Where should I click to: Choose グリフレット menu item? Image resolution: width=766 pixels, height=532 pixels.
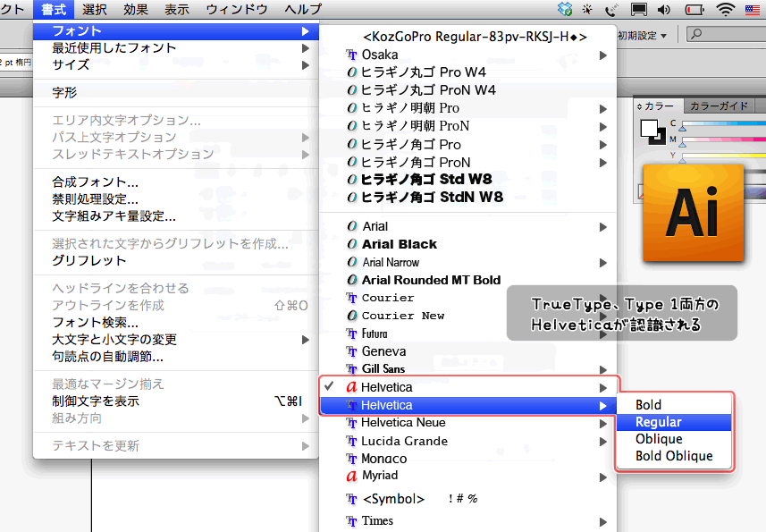pos(176,260)
